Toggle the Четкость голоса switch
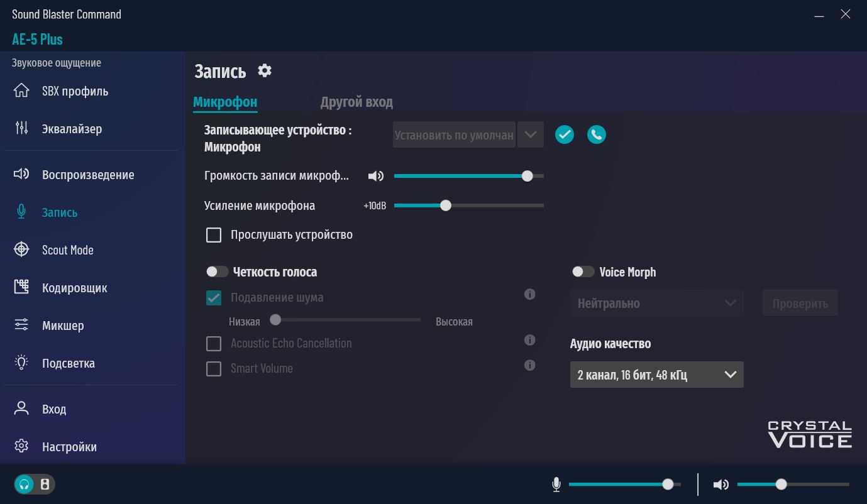867x504 pixels. tap(218, 271)
